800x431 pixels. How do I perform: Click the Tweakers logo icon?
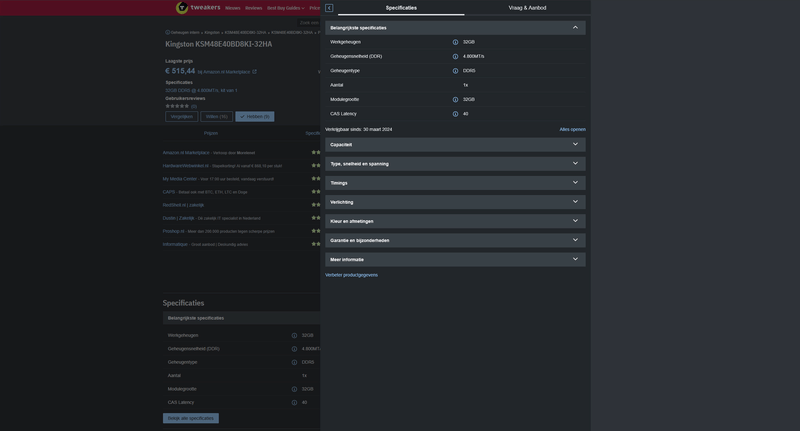tap(182, 8)
